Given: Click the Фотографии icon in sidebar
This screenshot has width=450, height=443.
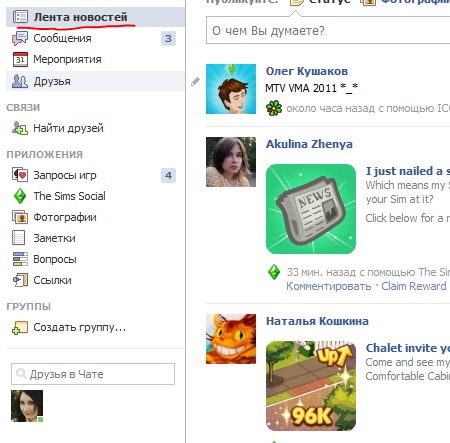Looking at the screenshot, I should 20,217.
